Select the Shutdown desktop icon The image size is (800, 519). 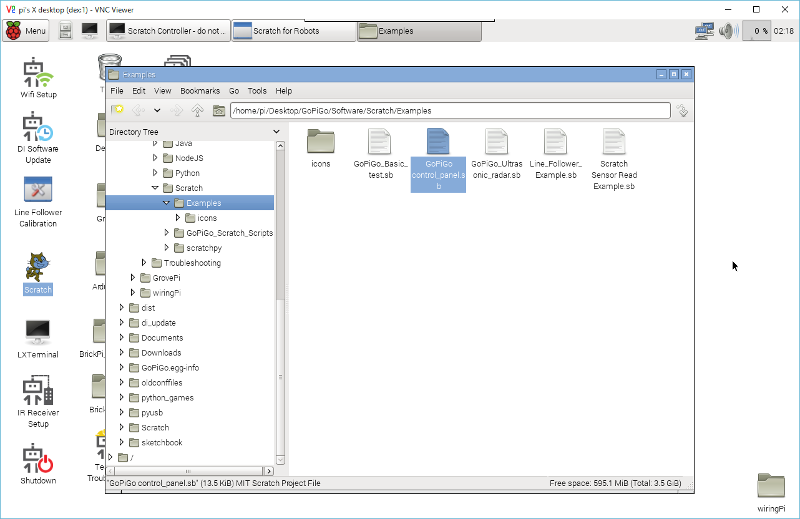[x=38, y=464]
